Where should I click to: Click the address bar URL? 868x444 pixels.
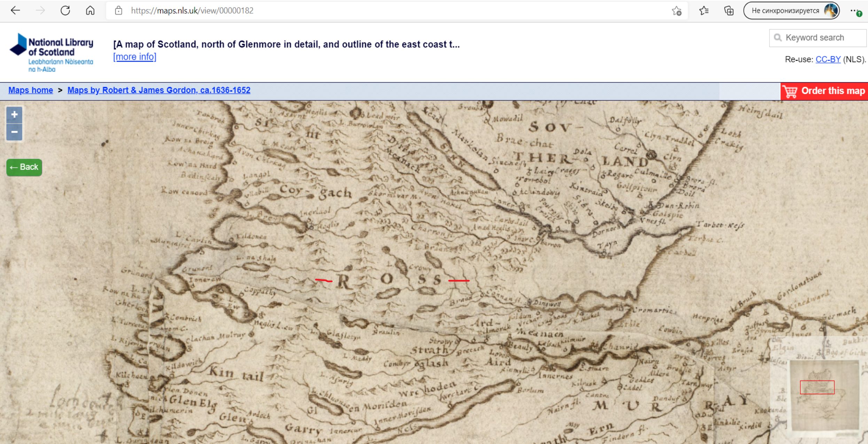click(192, 10)
